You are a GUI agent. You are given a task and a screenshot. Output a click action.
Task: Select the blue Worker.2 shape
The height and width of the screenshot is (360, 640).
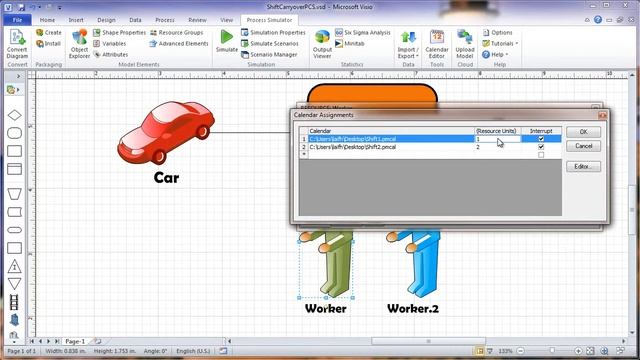(x=414, y=264)
